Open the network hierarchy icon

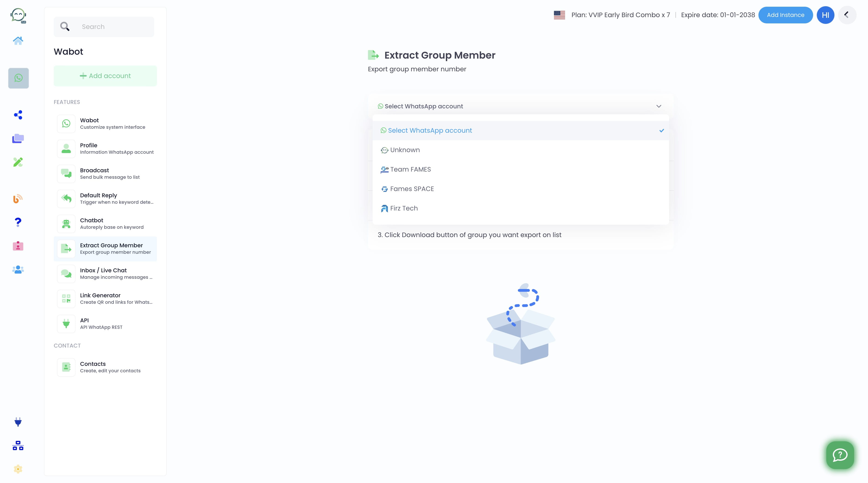18,446
